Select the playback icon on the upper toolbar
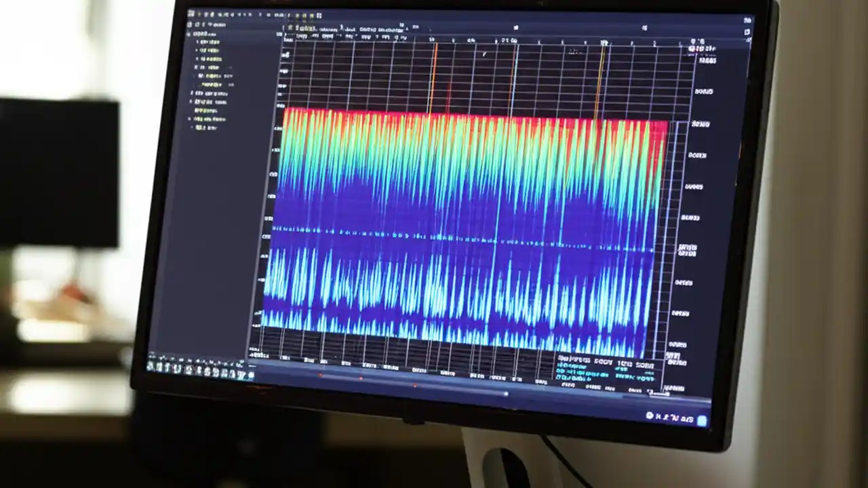 (207, 13)
